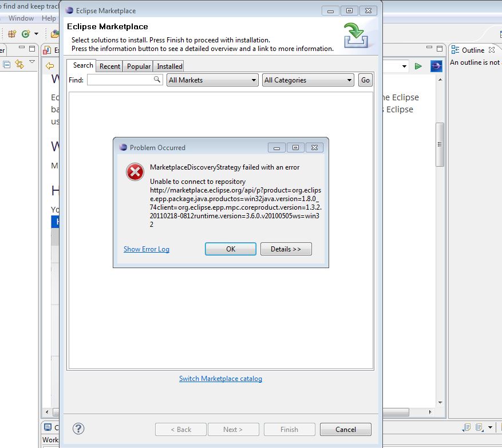Screen dimensions: 502x448
Task: Click the new Java class toolbar icon
Action: click(x=26, y=34)
